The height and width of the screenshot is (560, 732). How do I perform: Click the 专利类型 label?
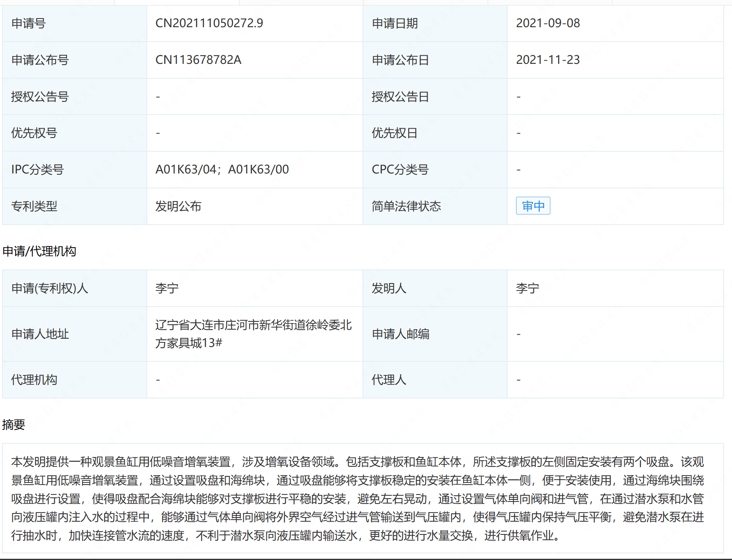[34, 206]
